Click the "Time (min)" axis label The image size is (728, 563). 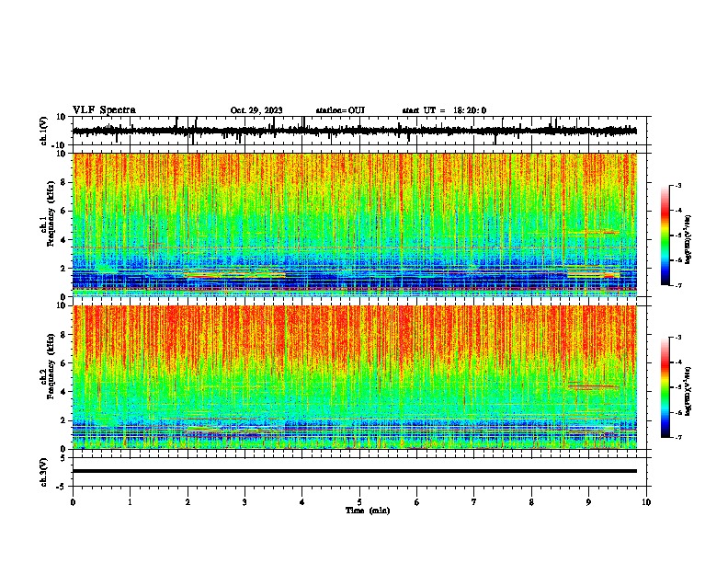tap(368, 511)
